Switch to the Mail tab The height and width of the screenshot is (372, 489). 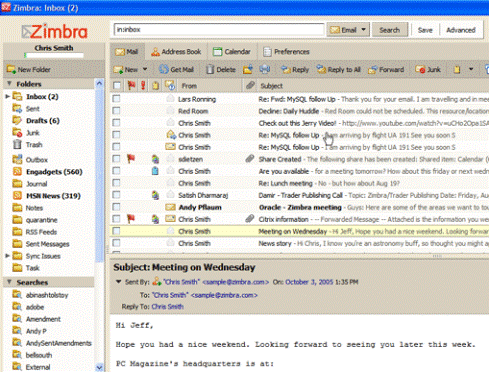pos(127,52)
